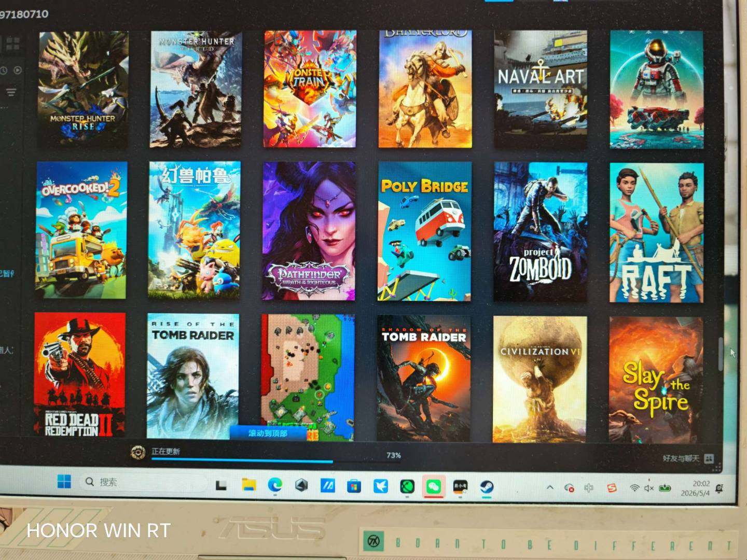Open the blue slanted-letters app taskbar icon

click(x=327, y=486)
